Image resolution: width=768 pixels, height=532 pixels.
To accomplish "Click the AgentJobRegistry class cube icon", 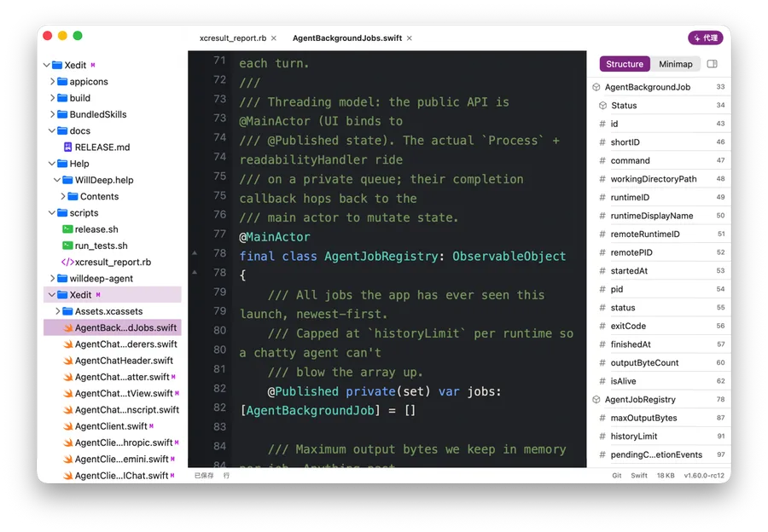I will pos(596,399).
